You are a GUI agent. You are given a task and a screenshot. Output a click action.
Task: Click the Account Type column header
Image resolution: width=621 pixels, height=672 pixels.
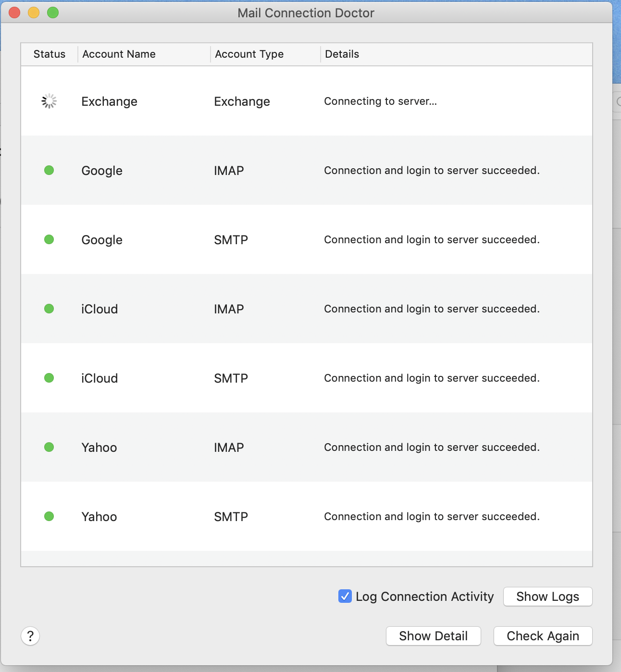249,54
